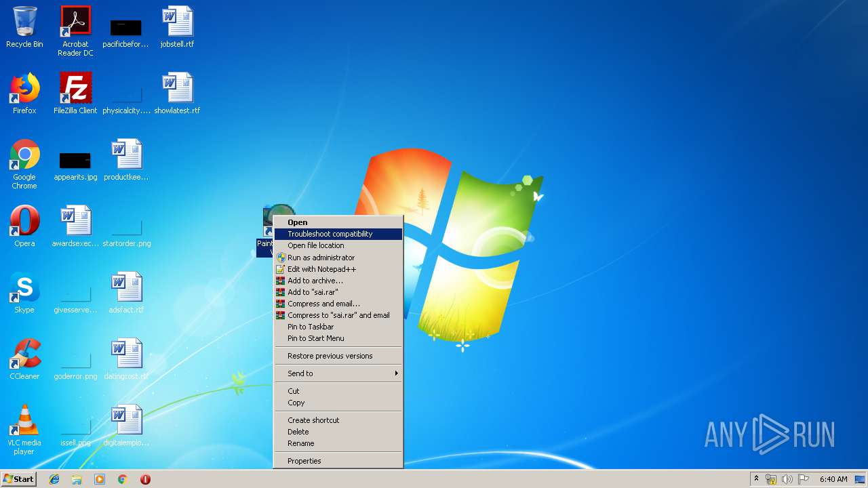Screen dimensions: 868x488
Task: Choose Open file location
Action: 338,245
